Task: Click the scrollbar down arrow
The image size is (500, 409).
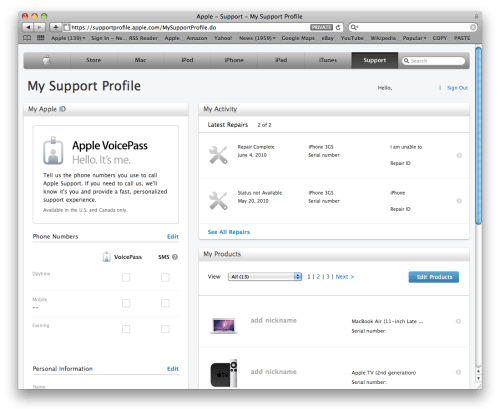Action: click(x=478, y=379)
